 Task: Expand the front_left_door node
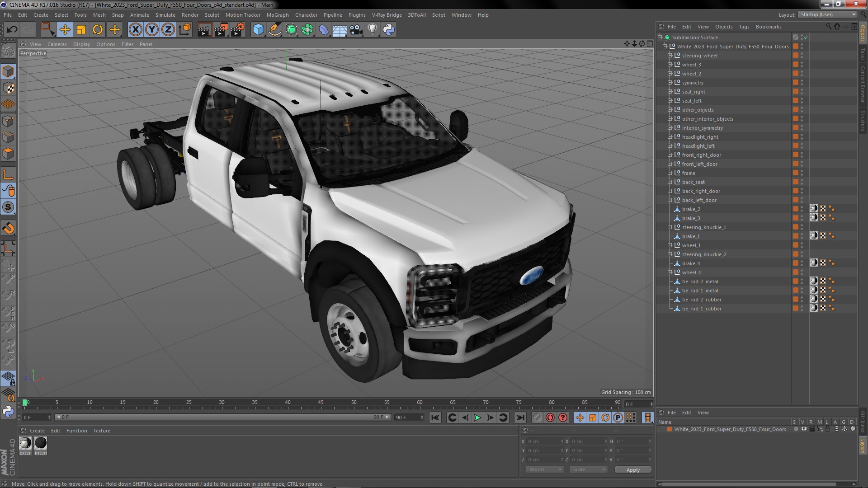(x=670, y=164)
